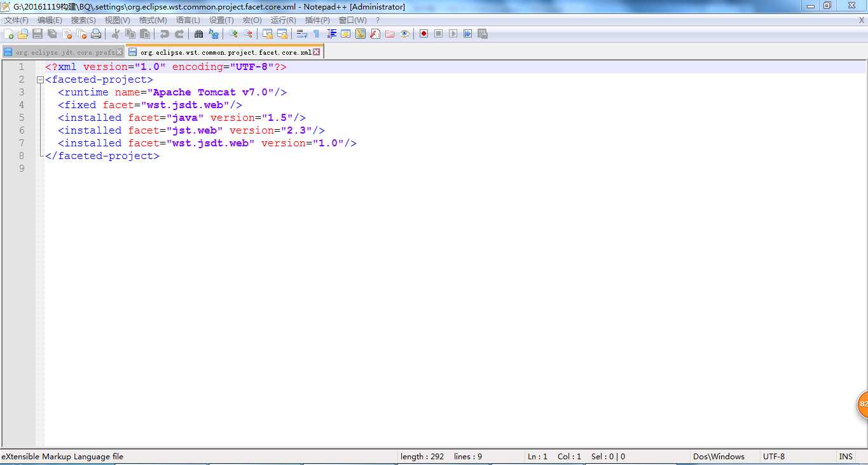Open the 窗口(W) menu
Image resolution: width=868 pixels, height=465 pixels.
click(x=352, y=20)
